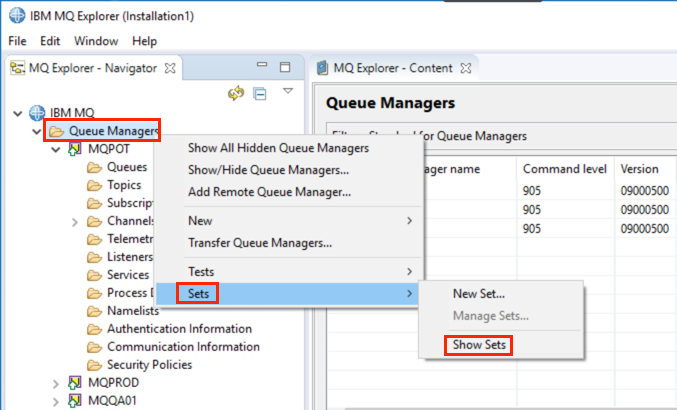Viewport: 677px width, 410px height.
Task: Open the New submenu arrow in context menu
Action: pos(409,221)
